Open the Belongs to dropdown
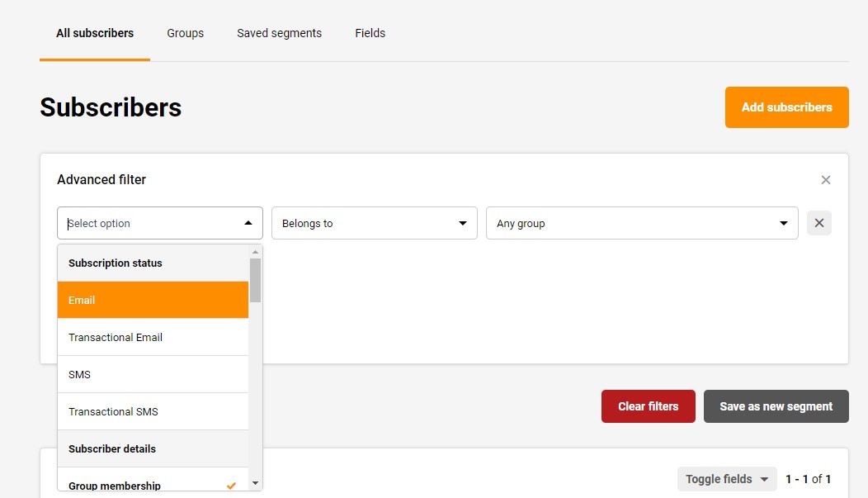This screenshot has width=868, height=498. [x=374, y=223]
